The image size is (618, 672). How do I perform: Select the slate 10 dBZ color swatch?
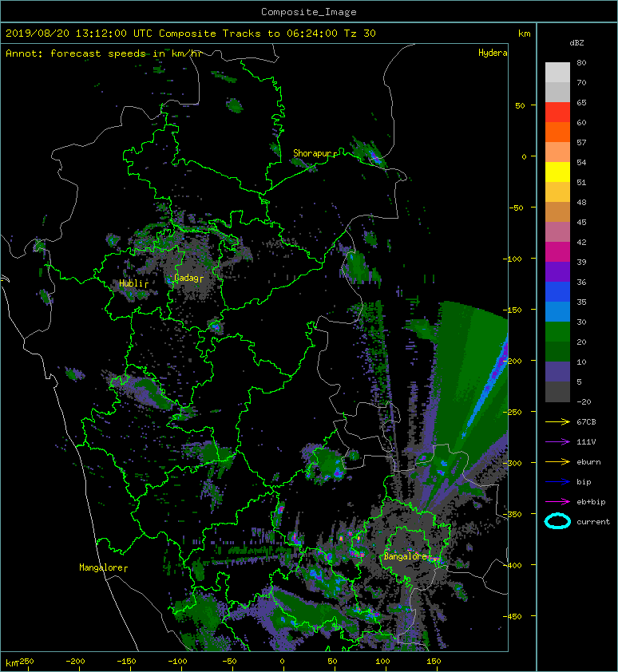coord(557,372)
